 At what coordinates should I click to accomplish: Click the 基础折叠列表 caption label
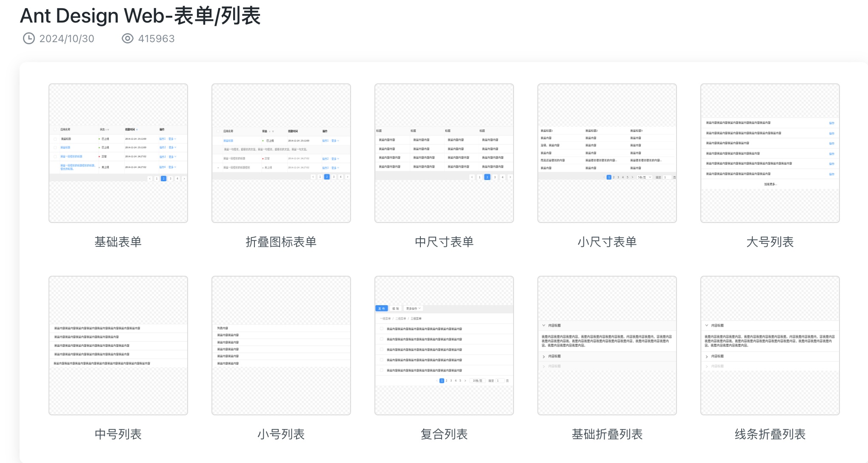(x=607, y=434)
